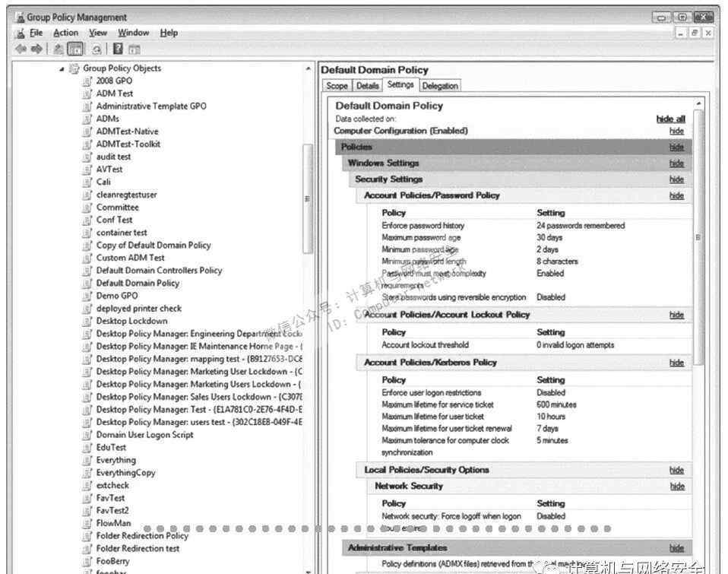Click the last toolbar icon after Help
Image resolution: width=728 pixels, height=574 pixels.
click(135, 49)
